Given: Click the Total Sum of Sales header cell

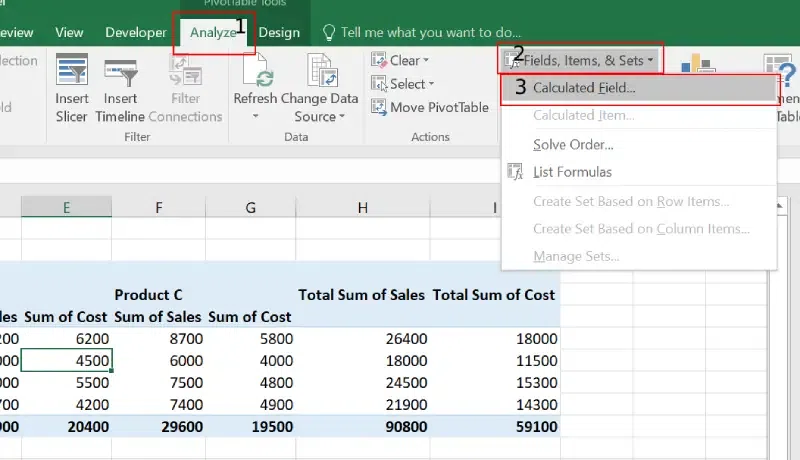Looking at the screenshot, I should click(362, 295).
